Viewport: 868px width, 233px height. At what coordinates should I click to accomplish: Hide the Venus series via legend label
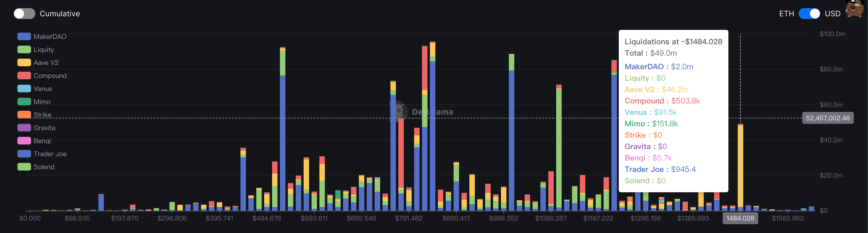click(43, 89)
